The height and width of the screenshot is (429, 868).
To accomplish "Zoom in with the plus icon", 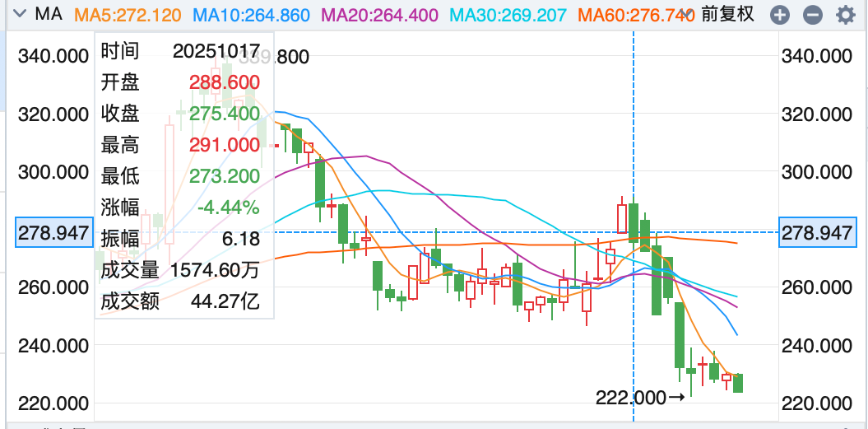I will tap(779, 16).
